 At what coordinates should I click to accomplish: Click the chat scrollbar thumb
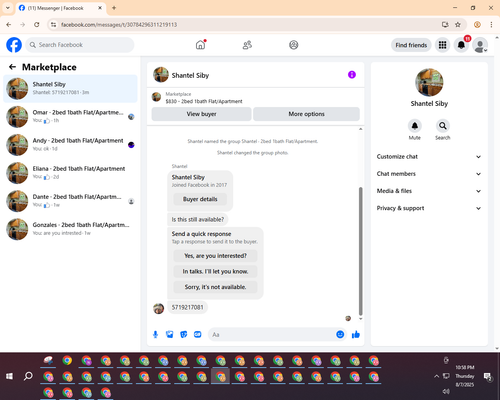(x=360, y=251)
